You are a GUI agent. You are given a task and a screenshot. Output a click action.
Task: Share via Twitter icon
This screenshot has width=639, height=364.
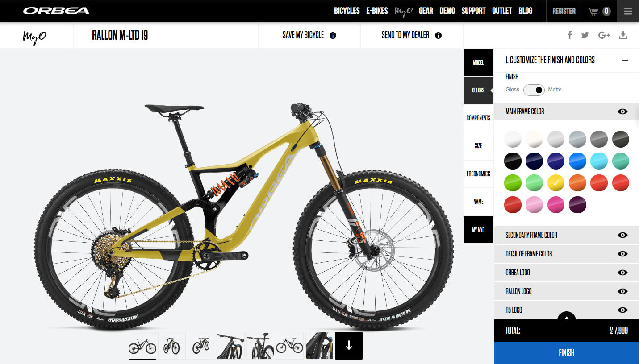click(585, 35)
